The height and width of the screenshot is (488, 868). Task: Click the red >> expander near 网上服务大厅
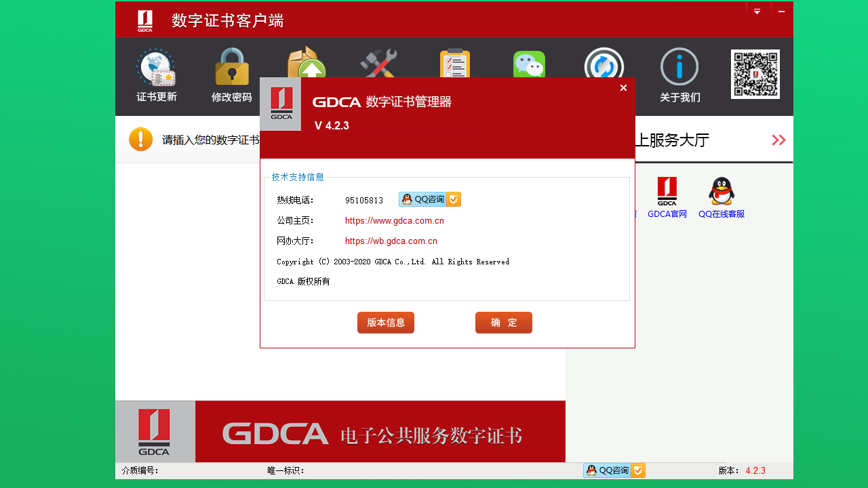click(x=778, y=140)
